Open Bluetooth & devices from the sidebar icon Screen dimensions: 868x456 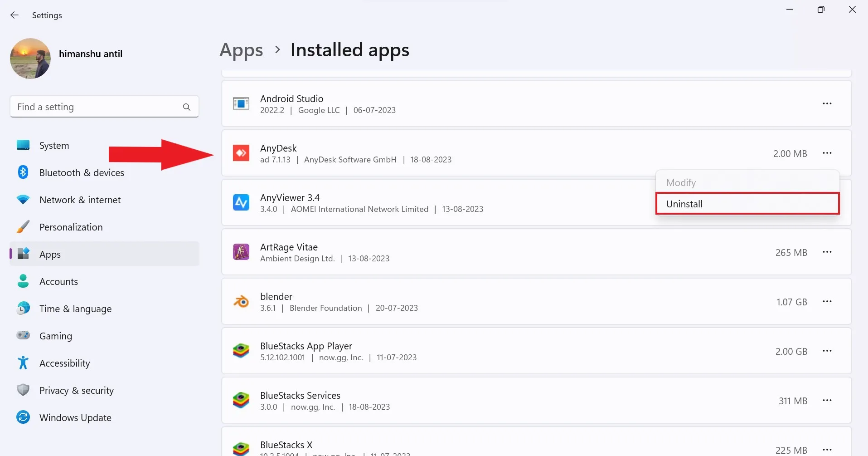tap(23, 172)
